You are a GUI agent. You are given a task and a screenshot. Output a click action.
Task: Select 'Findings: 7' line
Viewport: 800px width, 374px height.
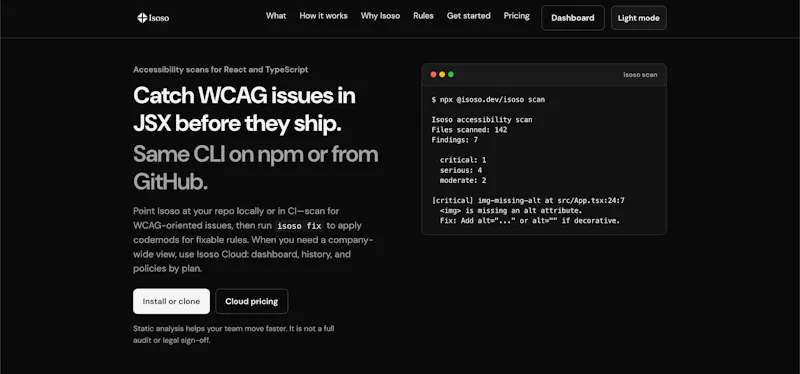pyautogui.click(x=455, y=140)
